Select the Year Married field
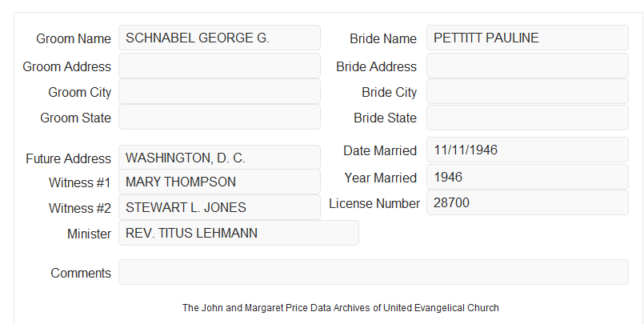 pos(527,177)
